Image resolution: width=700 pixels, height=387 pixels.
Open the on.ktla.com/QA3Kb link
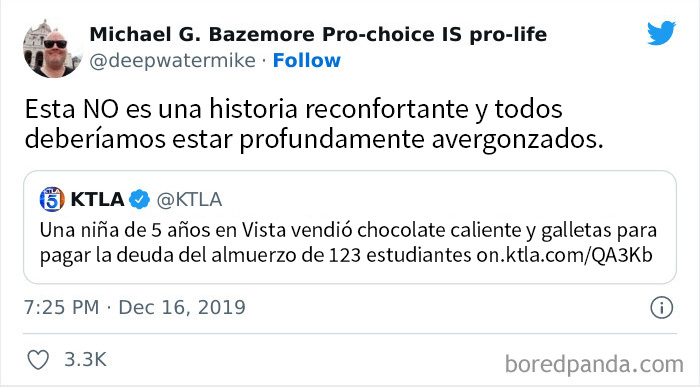(564, 255)
